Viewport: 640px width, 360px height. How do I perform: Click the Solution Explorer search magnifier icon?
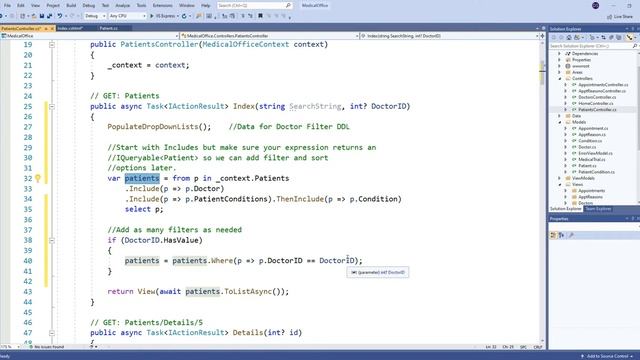pos(635,46)
